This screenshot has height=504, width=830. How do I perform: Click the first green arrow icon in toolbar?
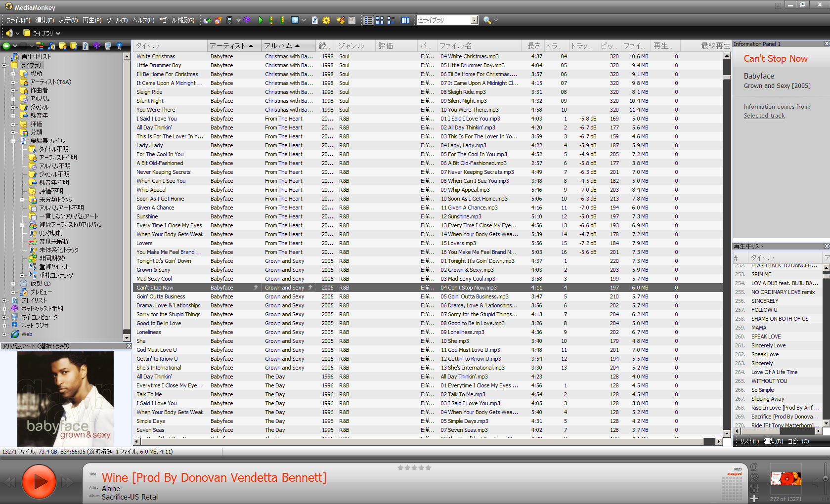coord(207,20)
